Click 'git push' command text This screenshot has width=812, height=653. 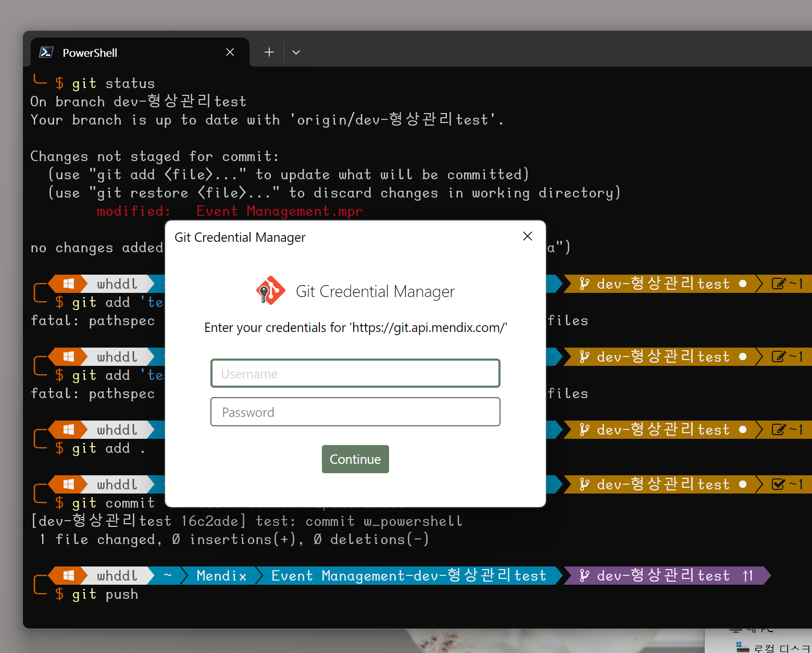point(105,594)
